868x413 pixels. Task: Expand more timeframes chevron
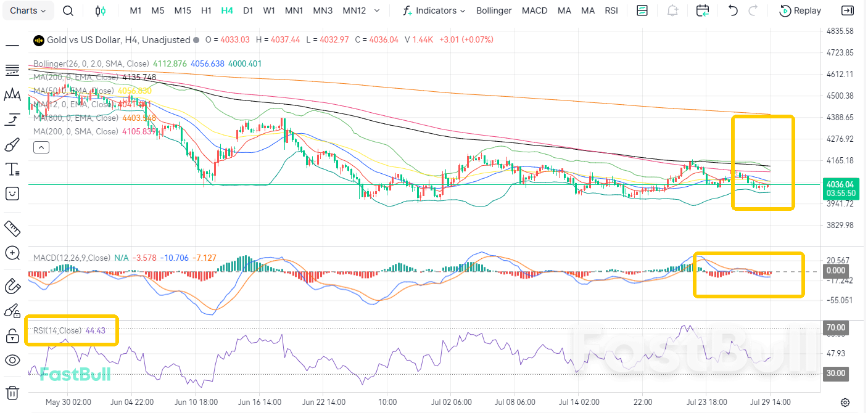tap(377, 10)
